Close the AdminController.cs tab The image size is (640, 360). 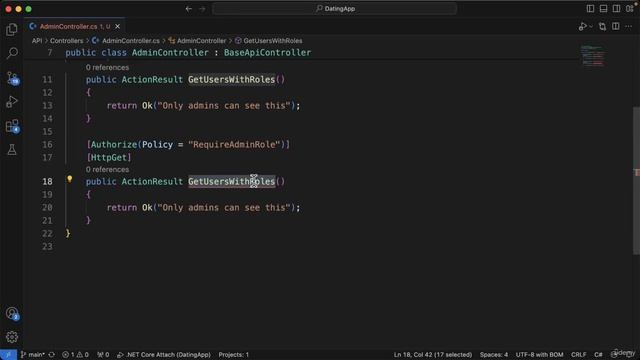[118, 27]
